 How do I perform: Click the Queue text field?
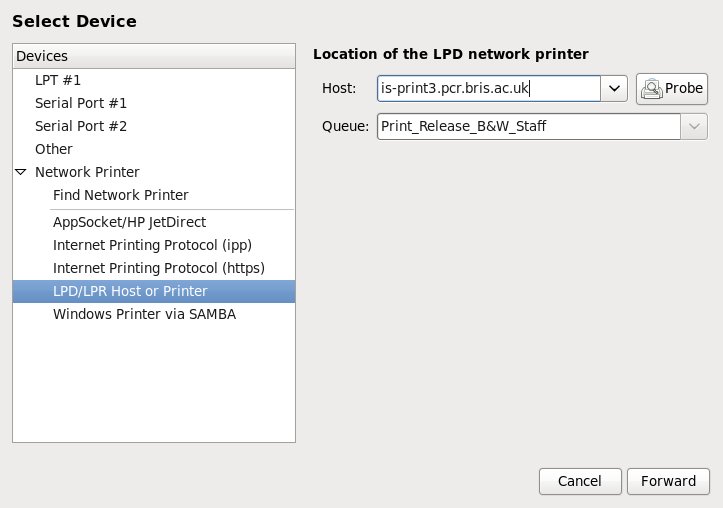528,127
